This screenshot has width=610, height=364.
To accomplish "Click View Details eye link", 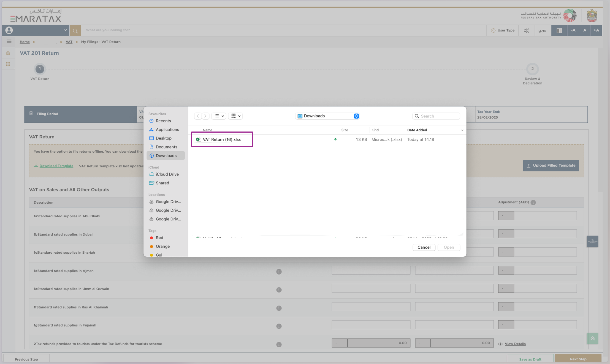I will pyautogui.click(x=515, y=344).
